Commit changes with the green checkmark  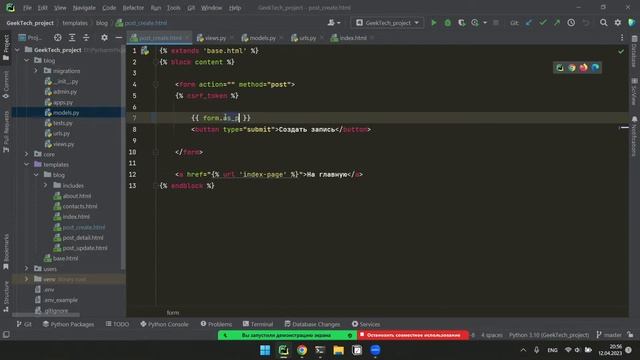click(543, 23)
